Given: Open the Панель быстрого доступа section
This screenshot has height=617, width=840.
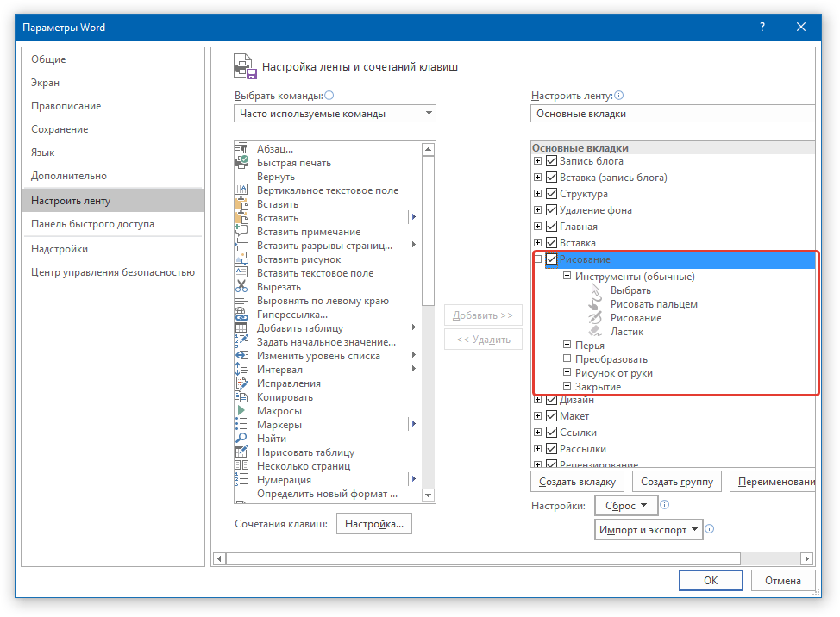Looking at the screenshot, I should coord(93,224).
